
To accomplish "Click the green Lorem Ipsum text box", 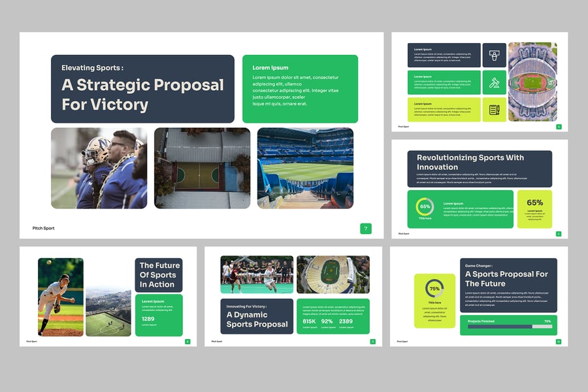I will [x=300, y=89].
